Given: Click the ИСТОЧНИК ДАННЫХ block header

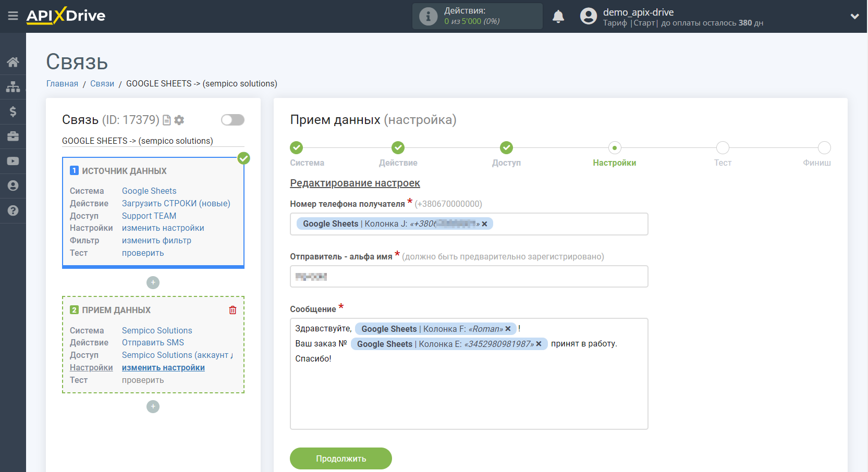Looking at the screenshot, I should (x=124, y=171).
